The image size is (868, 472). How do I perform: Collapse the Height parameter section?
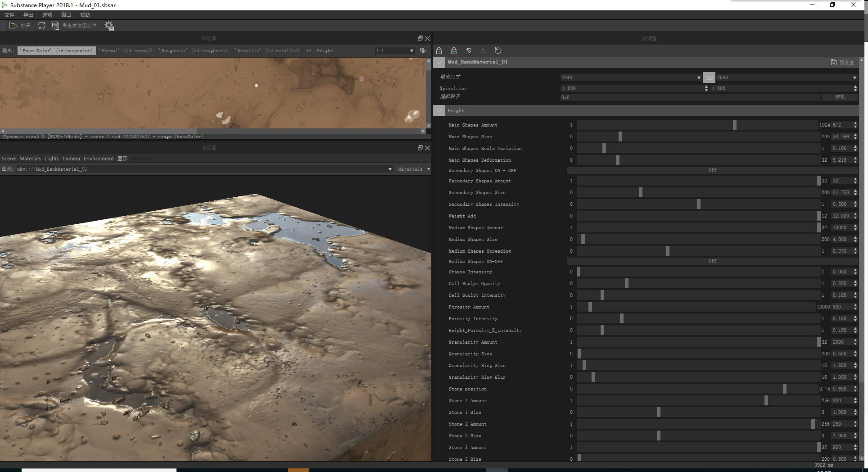click(x=439, y=110)
